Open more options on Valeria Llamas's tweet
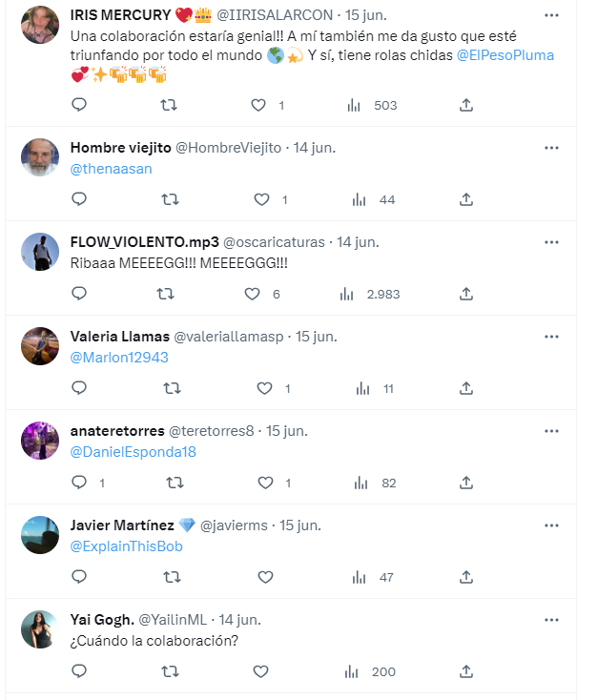Image resolution: width=597 pixels, height=700 pixels. point(551,337)
